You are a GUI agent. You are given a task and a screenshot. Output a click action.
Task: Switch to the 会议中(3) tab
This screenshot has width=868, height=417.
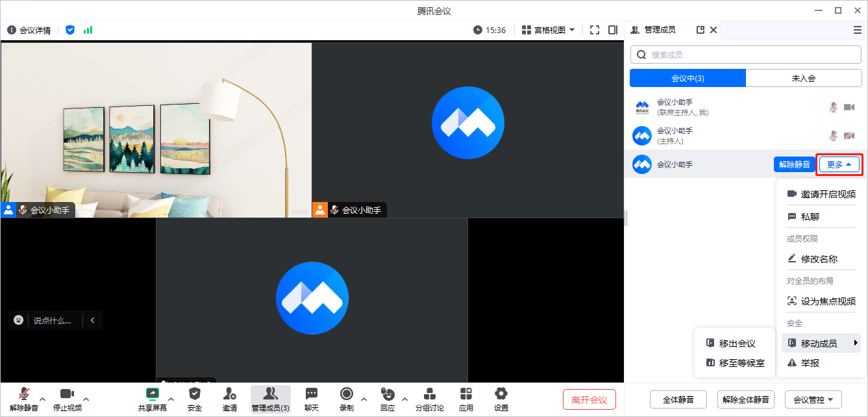point(688,78)
